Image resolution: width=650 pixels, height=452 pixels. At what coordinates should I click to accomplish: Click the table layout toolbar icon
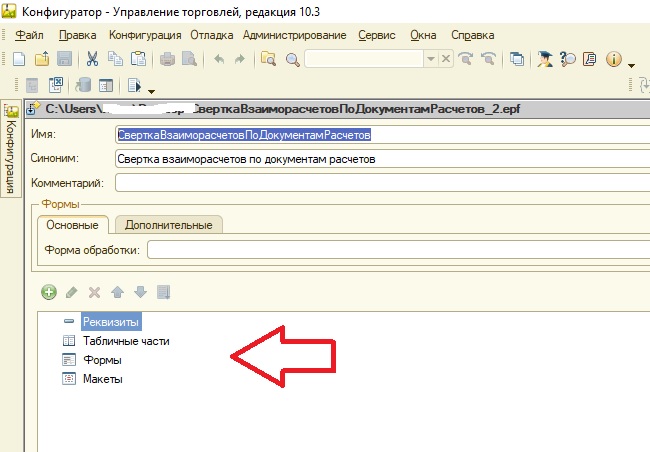click(106, 86)
